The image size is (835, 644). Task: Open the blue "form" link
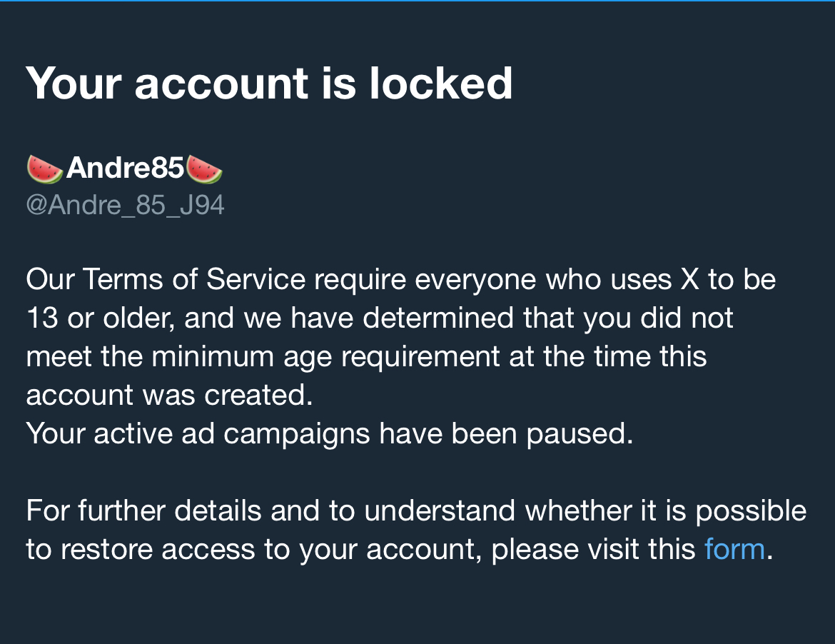coord(734,549)
